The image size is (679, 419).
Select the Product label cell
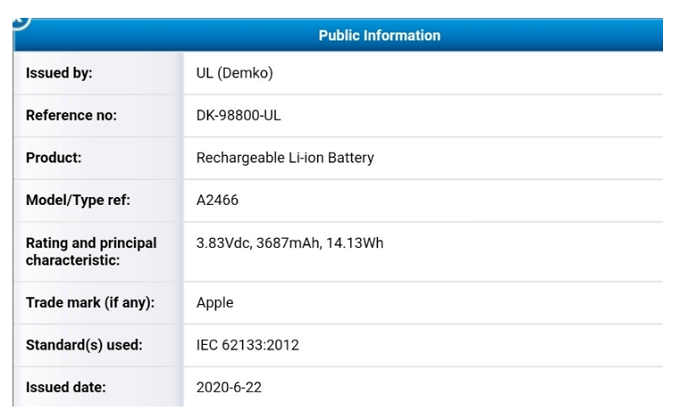click(99, 158)
